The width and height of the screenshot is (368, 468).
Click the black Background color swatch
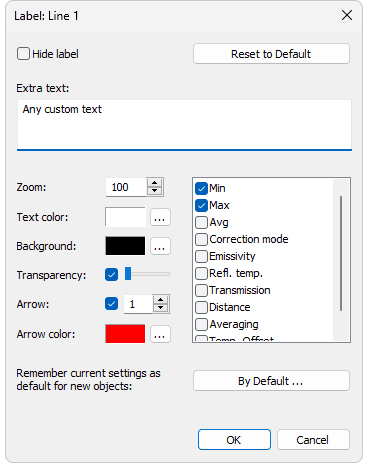(x=125, y=246)
